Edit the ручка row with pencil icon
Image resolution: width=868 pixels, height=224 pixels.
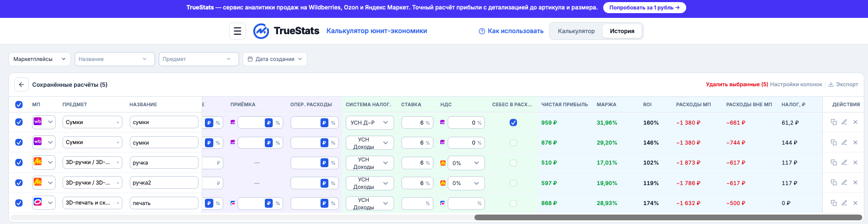pos(844,162)
